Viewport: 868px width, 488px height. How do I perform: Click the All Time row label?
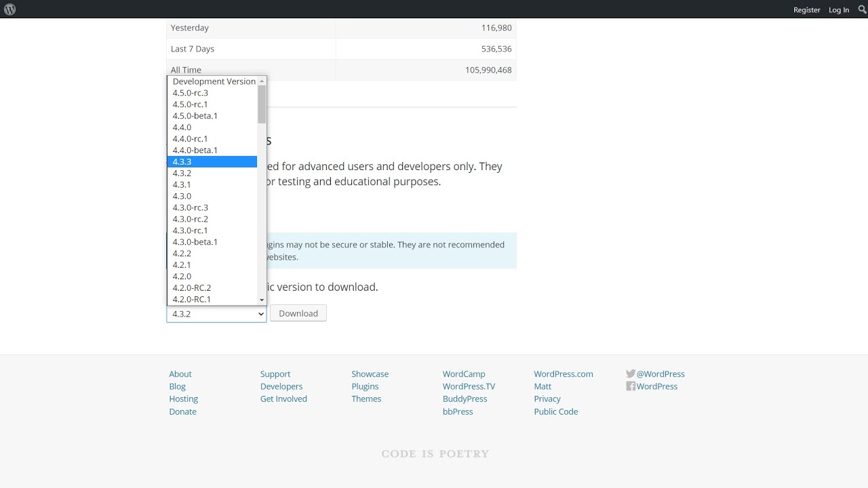tap(186, 70)
